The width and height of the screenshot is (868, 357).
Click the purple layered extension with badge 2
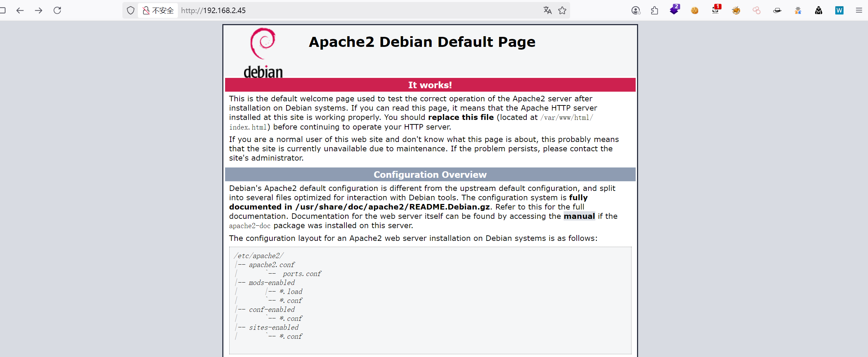tap(674, 10)
